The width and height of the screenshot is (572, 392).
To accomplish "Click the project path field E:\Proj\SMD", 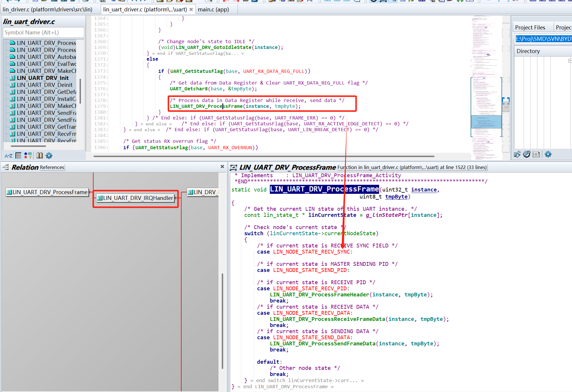I will pyautogui.click(x=543, y=39).
